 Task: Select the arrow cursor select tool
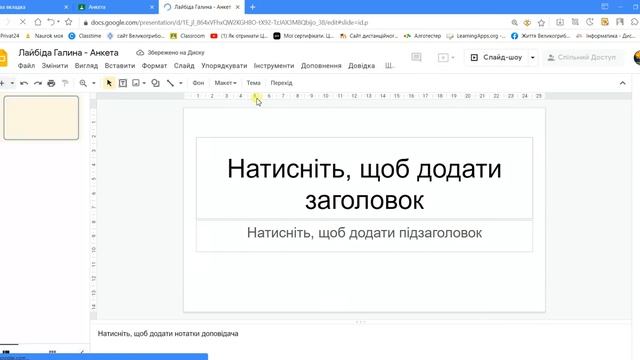(x=109, y=83)
